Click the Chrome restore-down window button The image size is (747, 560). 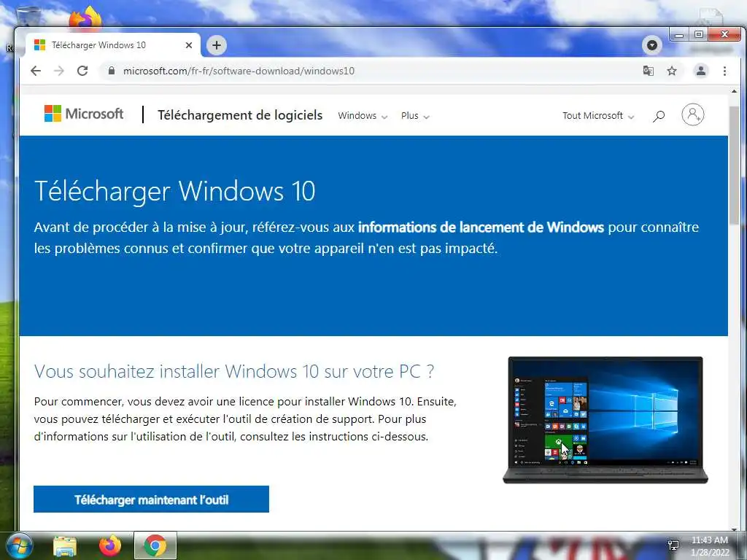tap(698, 34)
